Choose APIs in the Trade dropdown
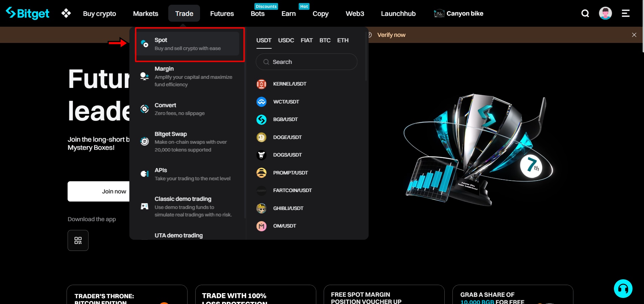Viewport: 644px width, 304px height. [188, 174]
